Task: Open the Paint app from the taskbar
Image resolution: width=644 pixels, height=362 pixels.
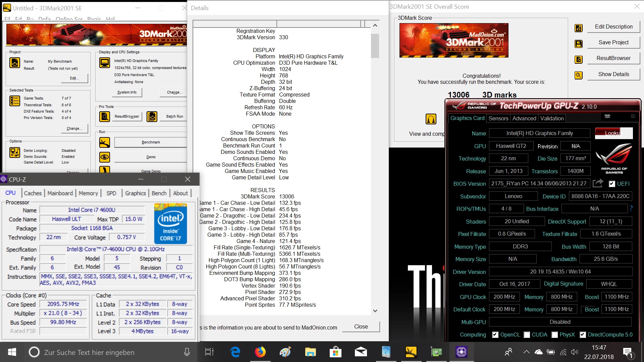Action: pyautogui.click(x=285, y=352)
